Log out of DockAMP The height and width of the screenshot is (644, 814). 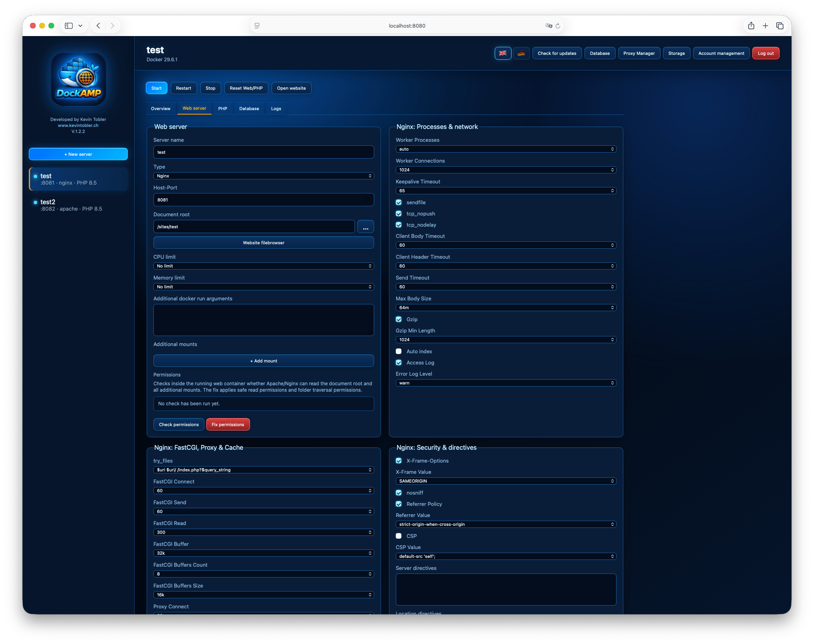click(x=766, y=53)
